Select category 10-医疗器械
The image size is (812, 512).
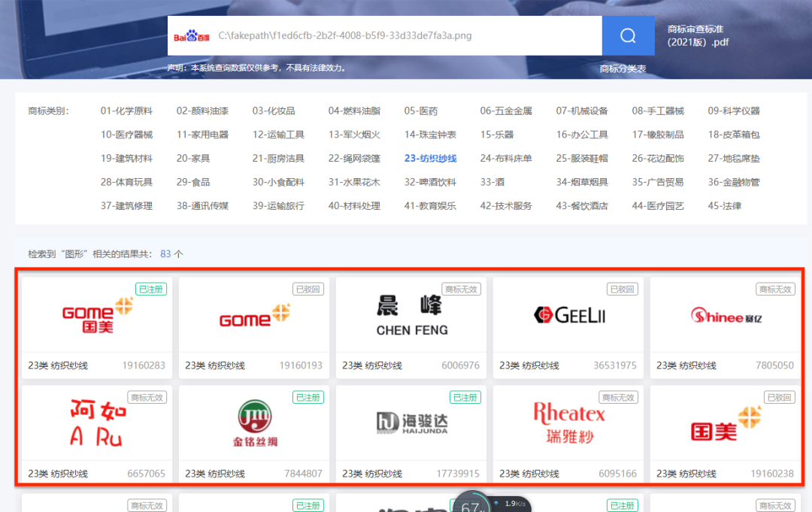pos(126,135)
